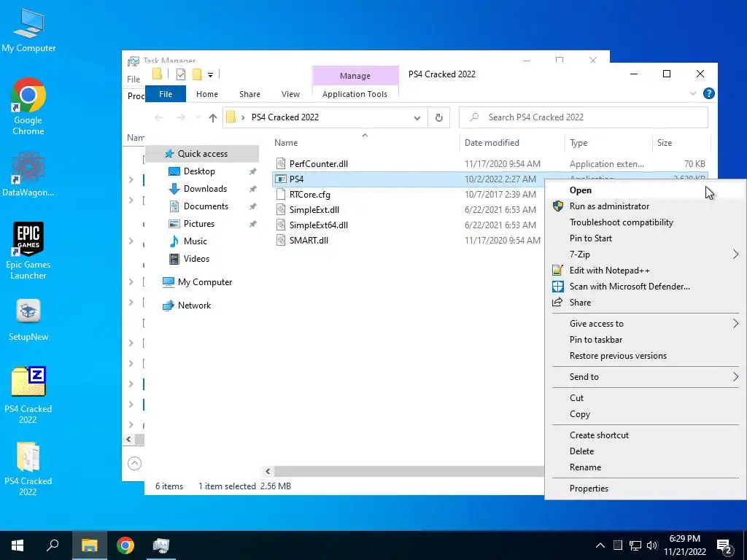Open the File tab in Explorer
The image size is (747, 560).
(x=166, y=94)
